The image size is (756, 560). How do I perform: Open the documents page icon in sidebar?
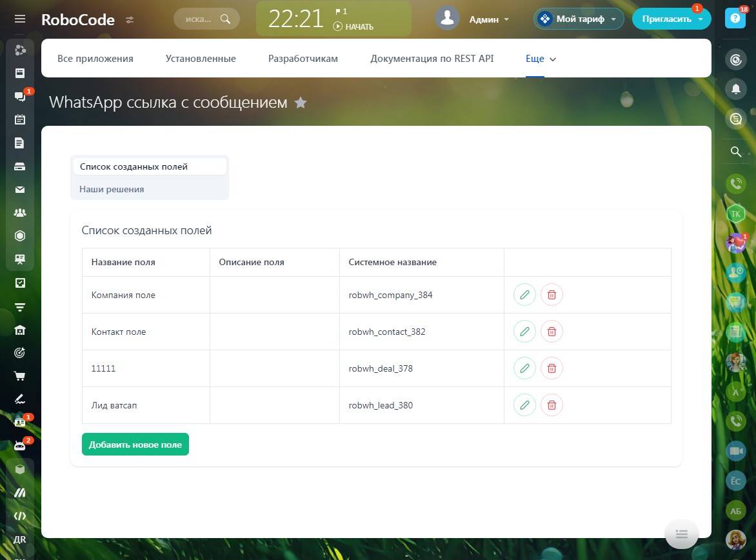click(x=20, y=143)
